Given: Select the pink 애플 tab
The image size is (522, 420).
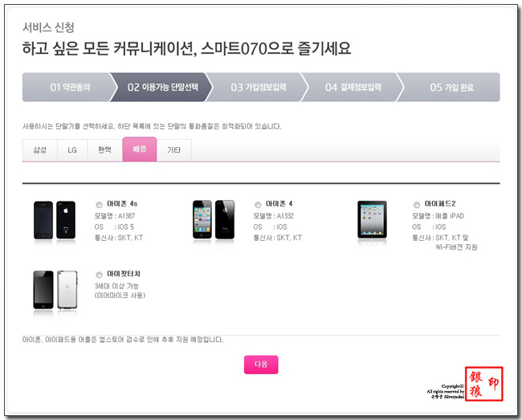Looking at the screenshot, I should 140,149.
